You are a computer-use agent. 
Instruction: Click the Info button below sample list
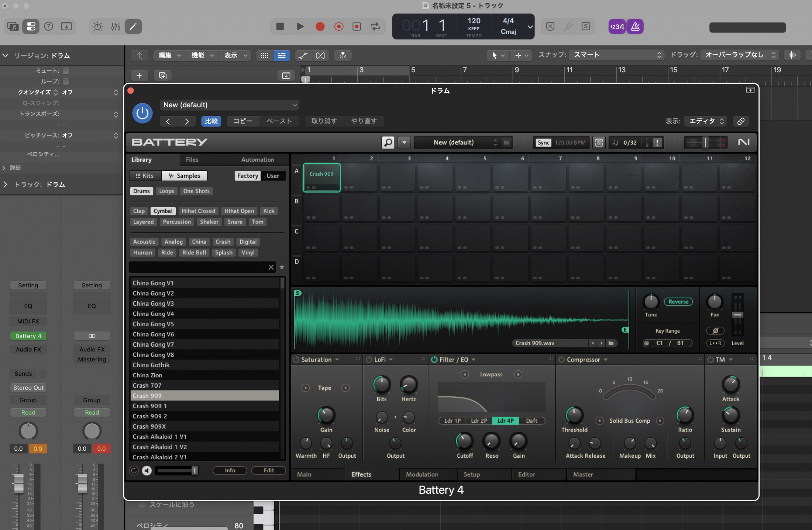coord(230,471)
